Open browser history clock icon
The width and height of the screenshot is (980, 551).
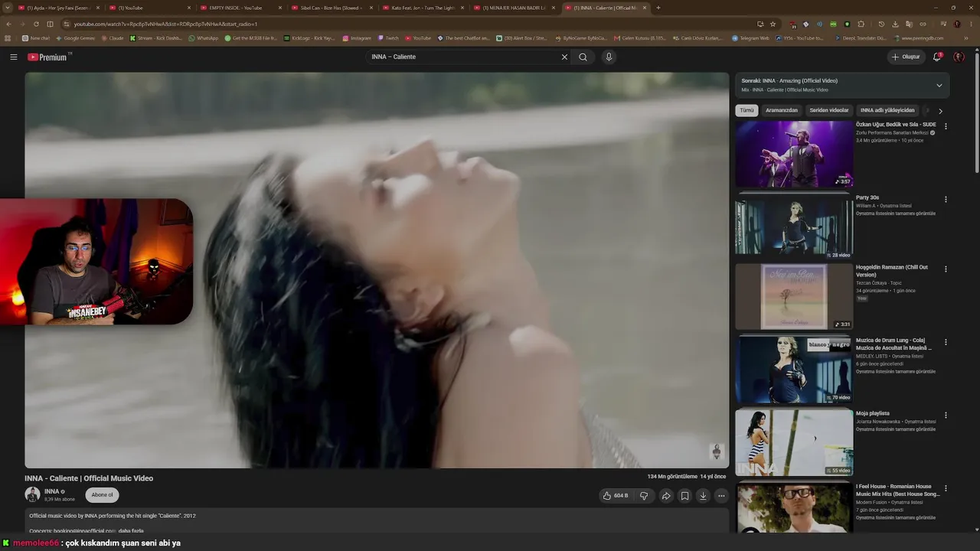click(x=881, y=24)
